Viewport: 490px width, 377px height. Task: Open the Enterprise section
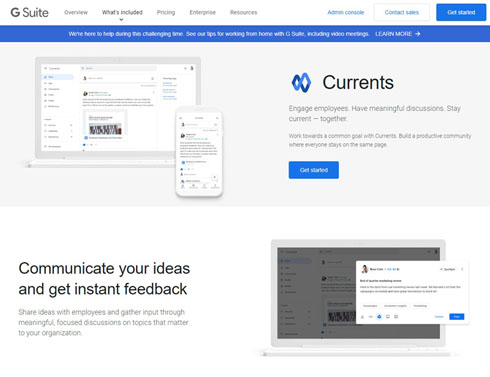pos(203,12)
